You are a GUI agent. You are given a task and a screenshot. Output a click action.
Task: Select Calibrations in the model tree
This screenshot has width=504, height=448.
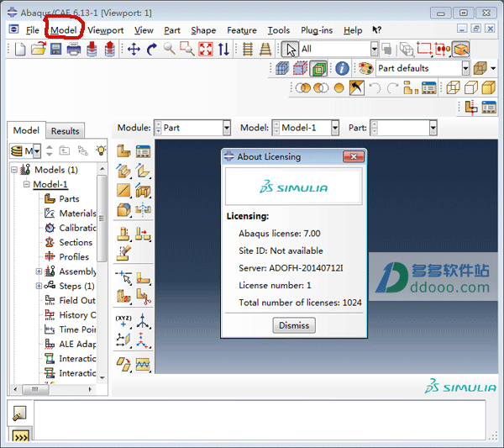[77, 228]
